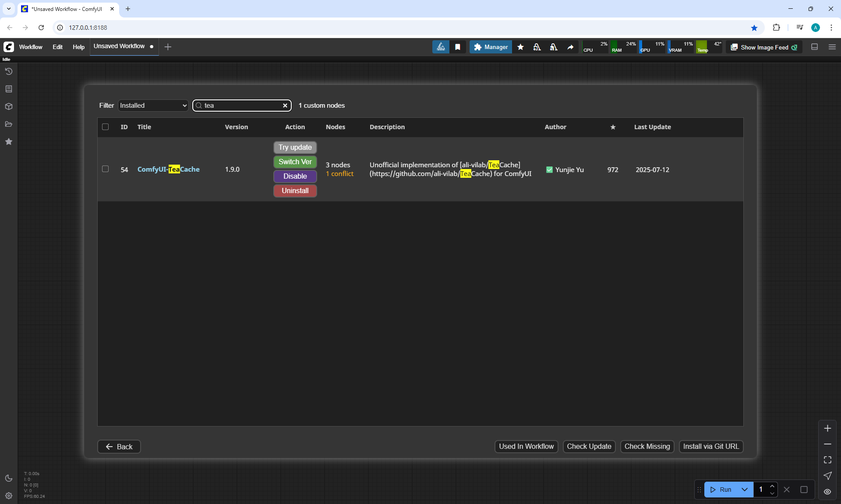Click the Uninstall button for TeaCache

(295, 191)
